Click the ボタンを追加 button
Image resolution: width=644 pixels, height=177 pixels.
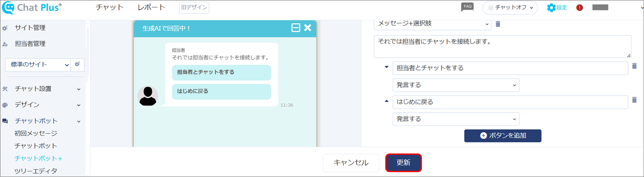click(x=503, y=136)
